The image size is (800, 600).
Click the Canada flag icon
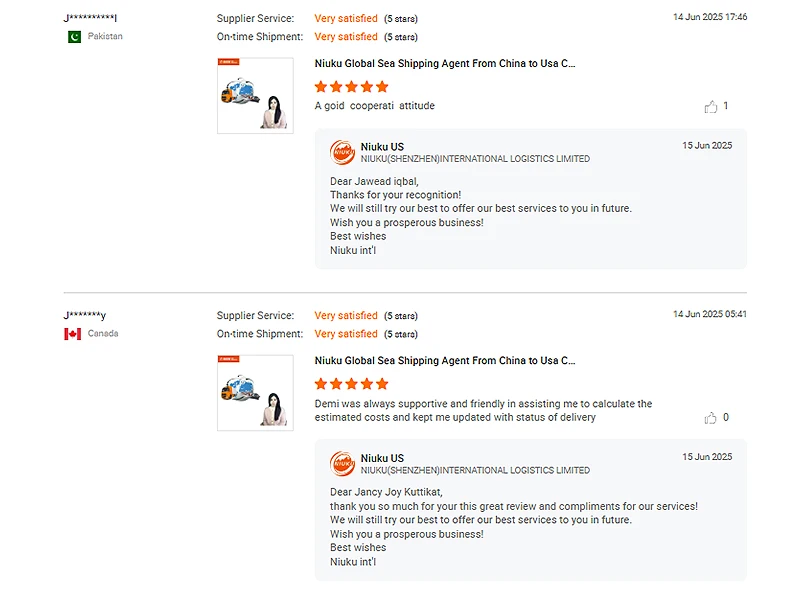tap(73, 334)
